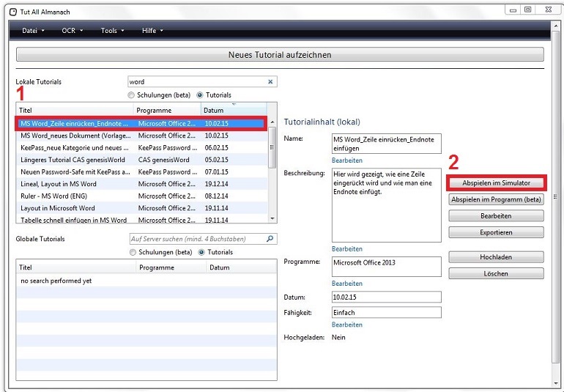Clear the local search field with the X icon

(x=270, y=82)
